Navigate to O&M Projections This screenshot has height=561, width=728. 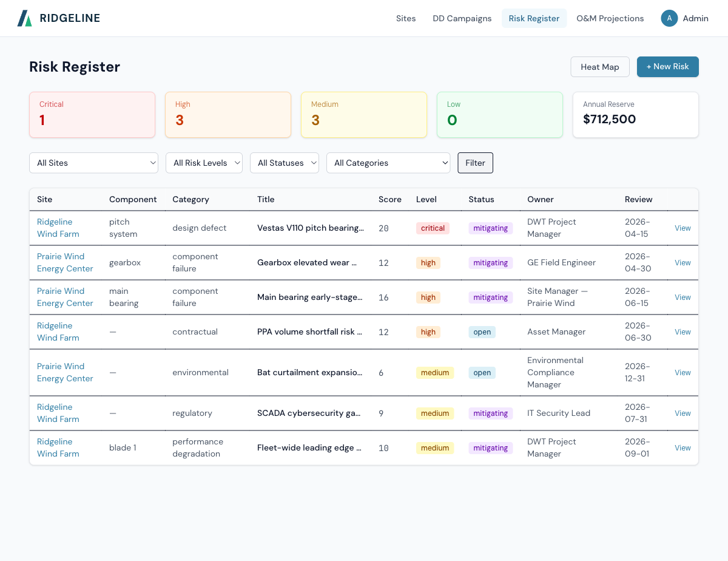point(610,18)
